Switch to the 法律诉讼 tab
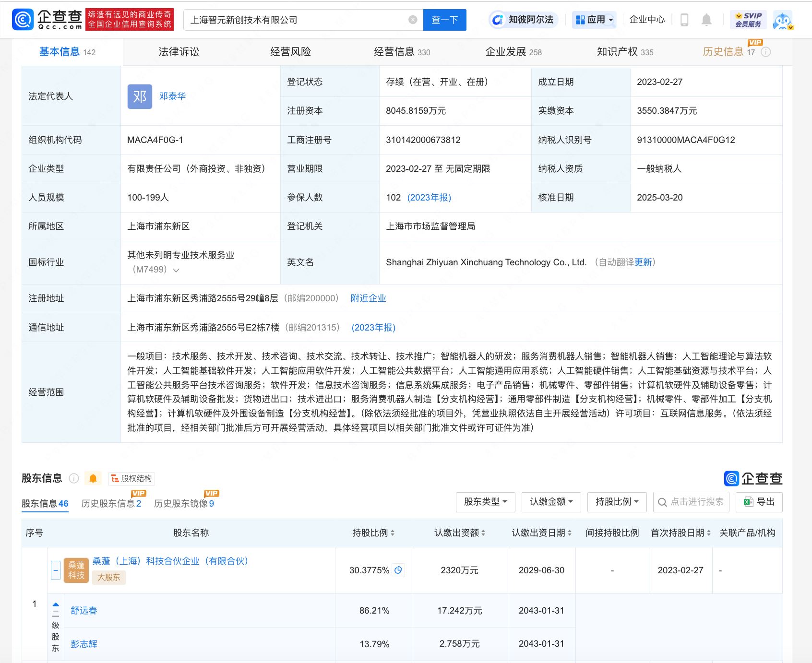 pos(179,52)
